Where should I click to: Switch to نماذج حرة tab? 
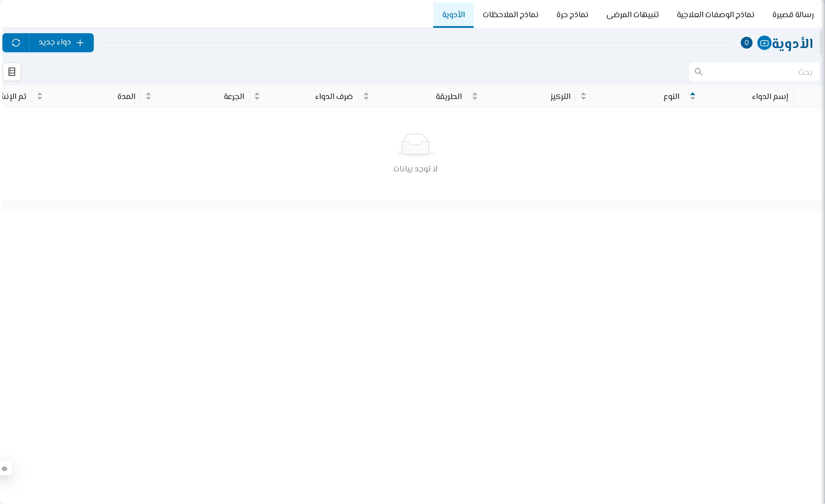click(x=572, y=15)
